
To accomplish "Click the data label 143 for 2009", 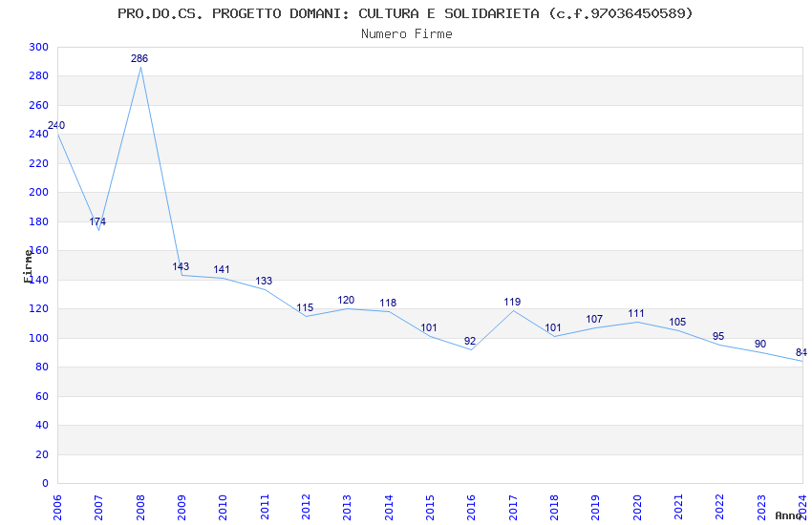I will tap(181, 266).
